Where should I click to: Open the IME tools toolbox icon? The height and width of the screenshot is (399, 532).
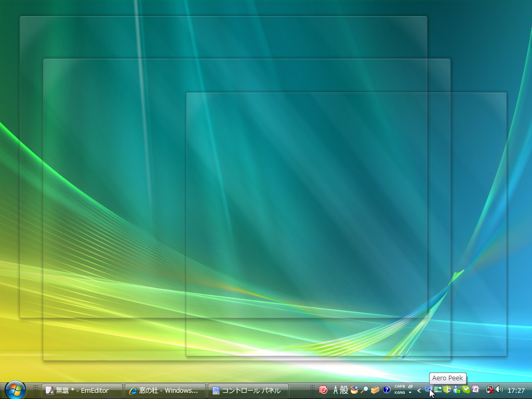pos(375,390)
